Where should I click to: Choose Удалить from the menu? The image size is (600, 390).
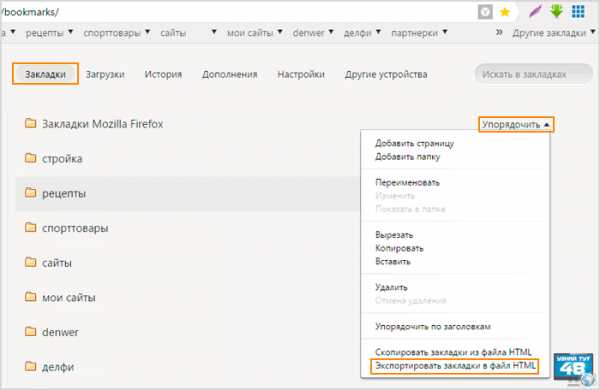391,287
